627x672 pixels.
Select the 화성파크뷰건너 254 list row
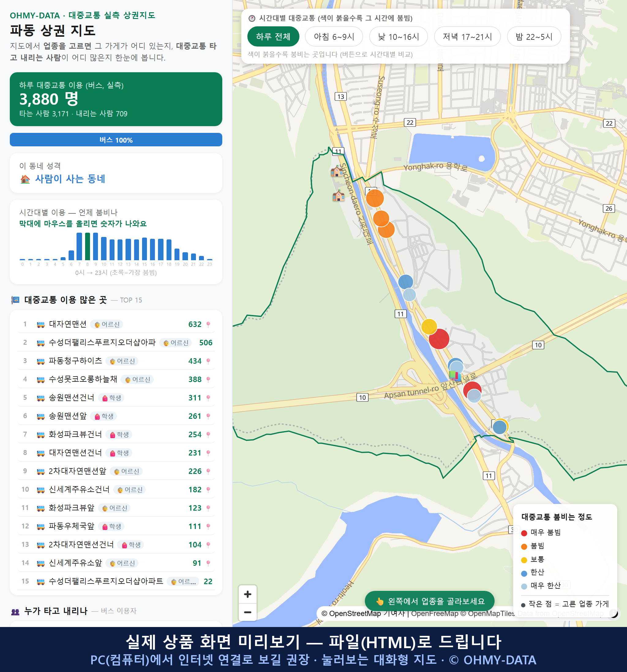click(116, 434)
